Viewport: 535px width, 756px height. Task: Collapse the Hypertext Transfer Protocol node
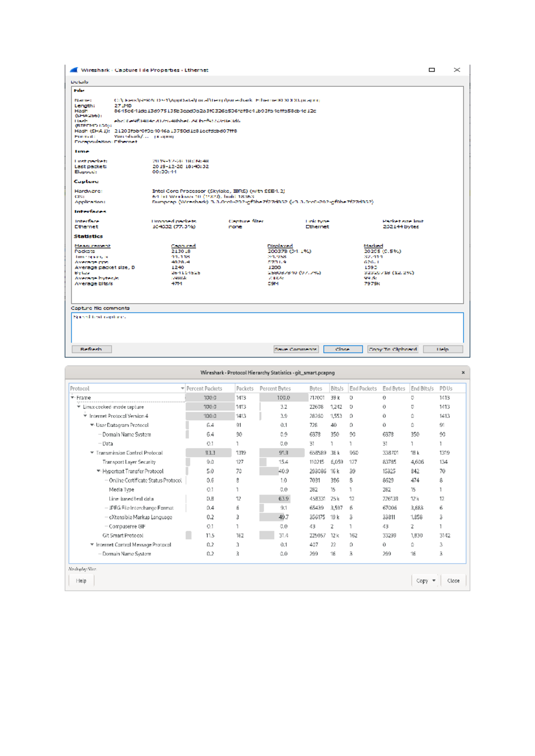click(99, 471)
